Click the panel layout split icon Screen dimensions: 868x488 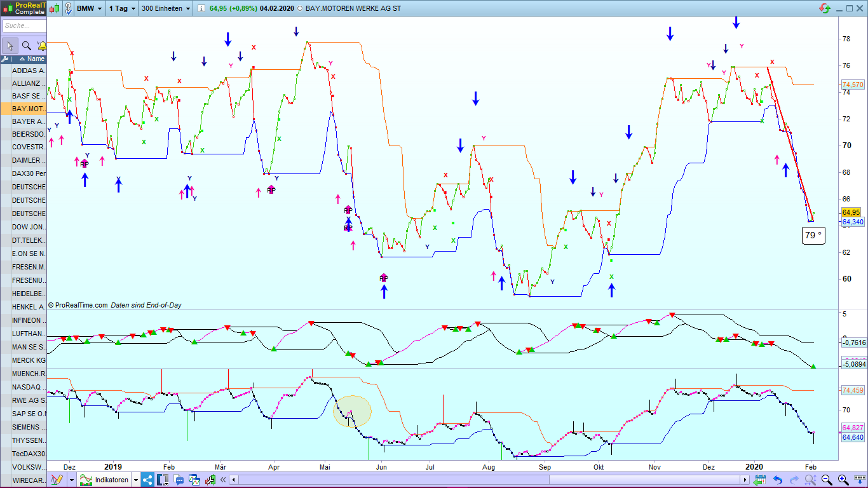163,480
